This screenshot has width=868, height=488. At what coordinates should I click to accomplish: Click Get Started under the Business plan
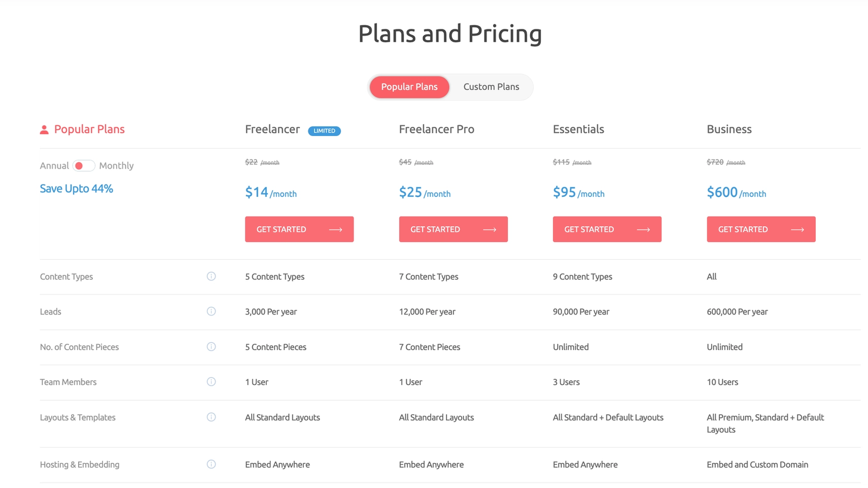pyautogui.click(x=761, y=229)
